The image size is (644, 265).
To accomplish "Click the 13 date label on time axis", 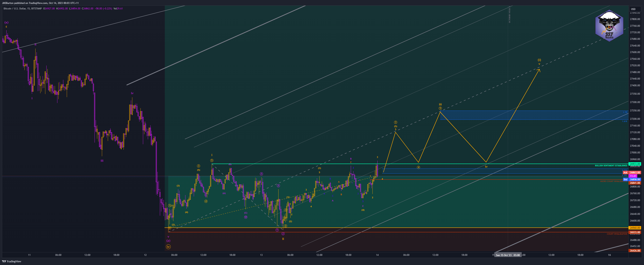I will 261,255.
